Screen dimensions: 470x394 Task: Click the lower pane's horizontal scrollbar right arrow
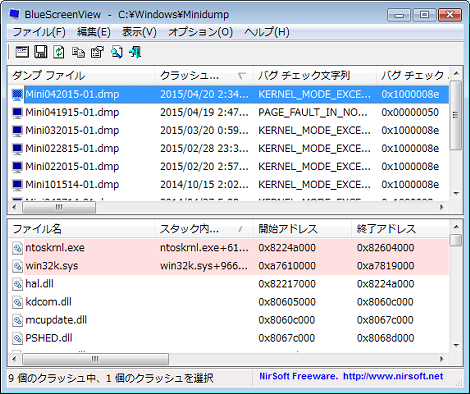[x=442, y=359]
